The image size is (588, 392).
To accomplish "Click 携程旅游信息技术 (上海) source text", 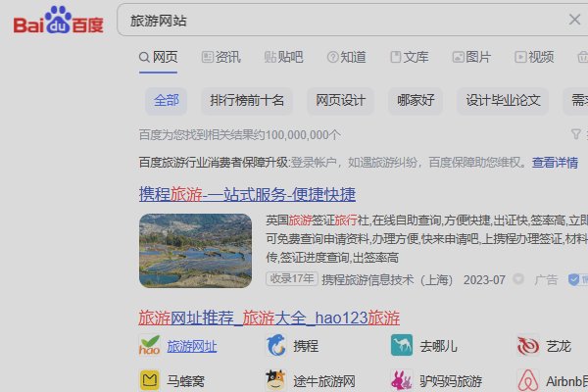I will pos(387,280).
